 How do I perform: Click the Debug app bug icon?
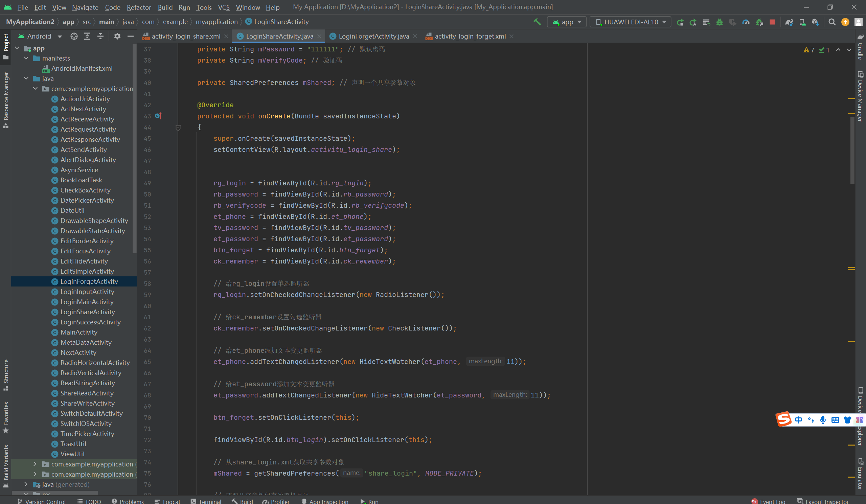[719, 22]
